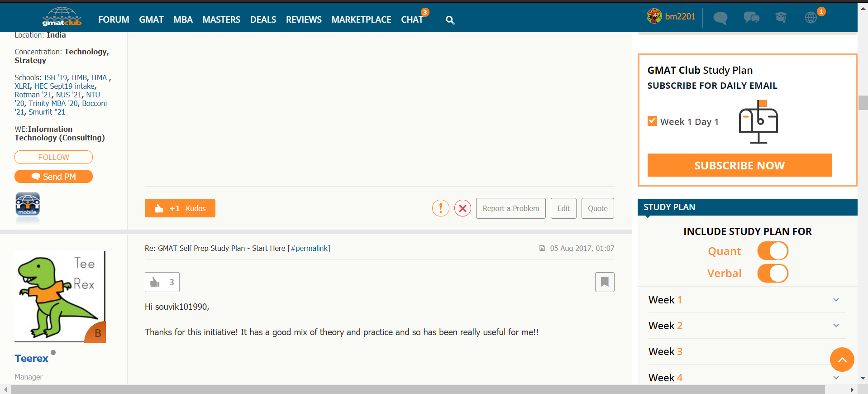Toggle the Verbal study plan switch
The image size is (868, 394).
click(x=773, y=274)
